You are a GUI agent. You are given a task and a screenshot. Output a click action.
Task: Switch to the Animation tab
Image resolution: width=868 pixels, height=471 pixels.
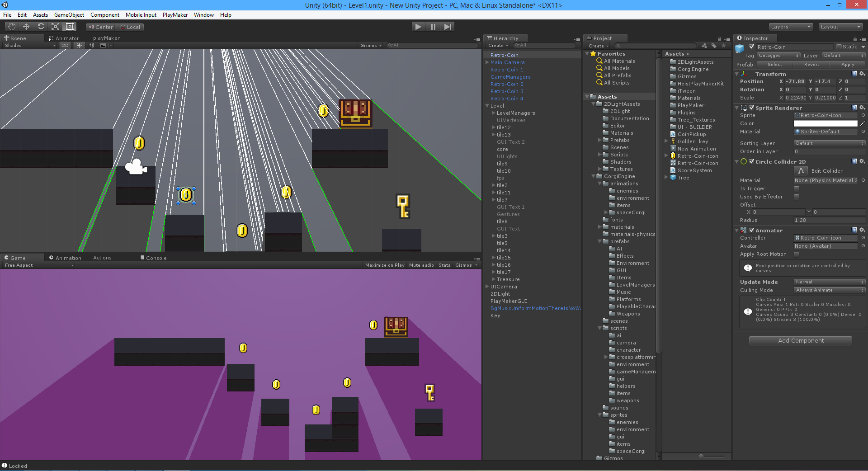coord(65,258)
